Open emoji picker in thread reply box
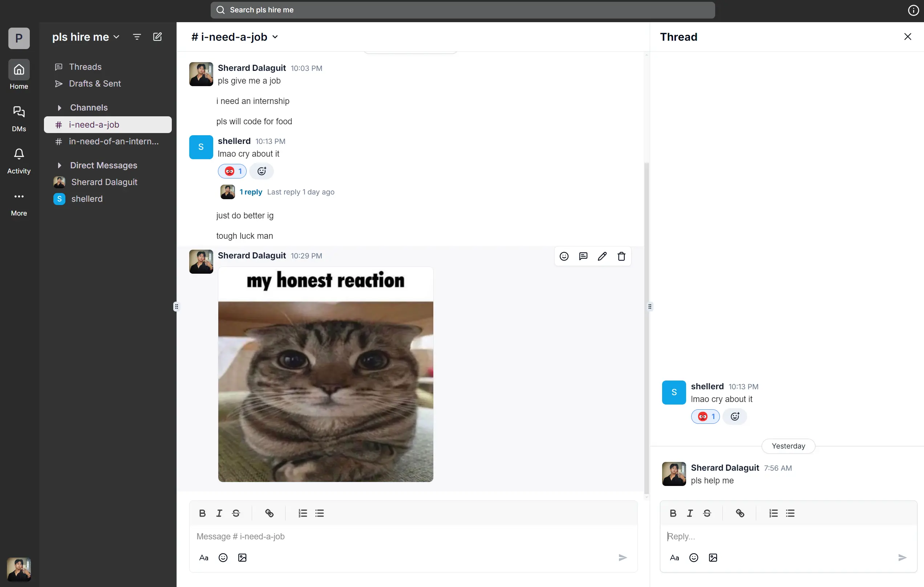Image resolution: width=924 pixels, height=587 pixels. tap(693, 558)
